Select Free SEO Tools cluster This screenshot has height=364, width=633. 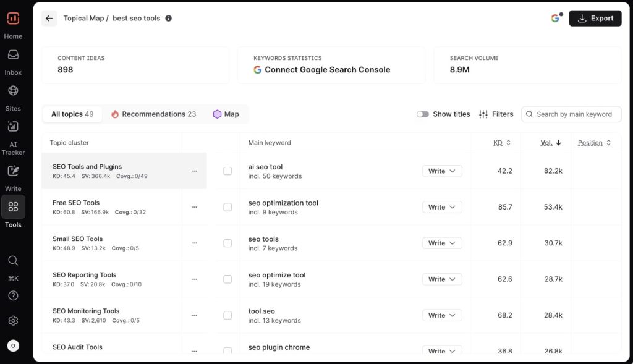(111, 206)
